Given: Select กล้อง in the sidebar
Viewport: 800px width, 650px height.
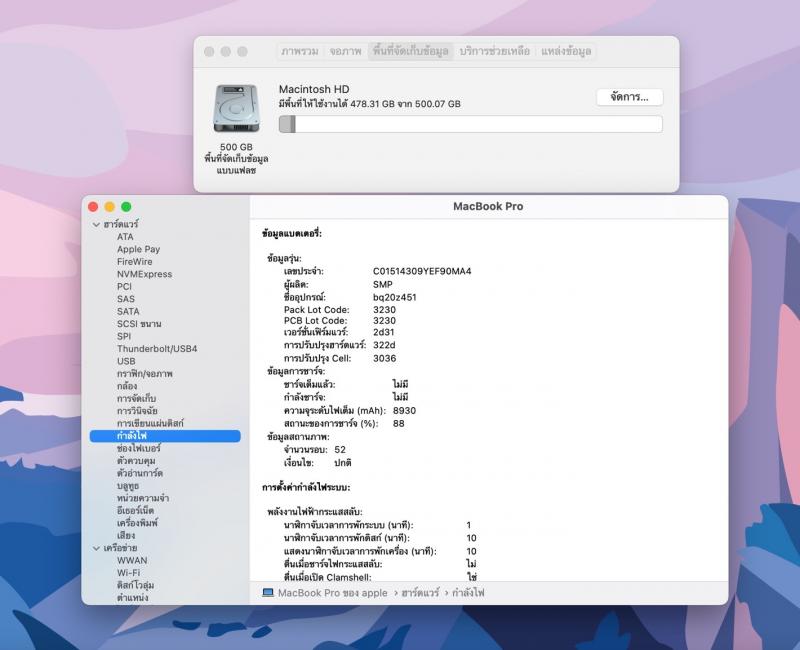Looking at the screenshot, I should 127,386.
